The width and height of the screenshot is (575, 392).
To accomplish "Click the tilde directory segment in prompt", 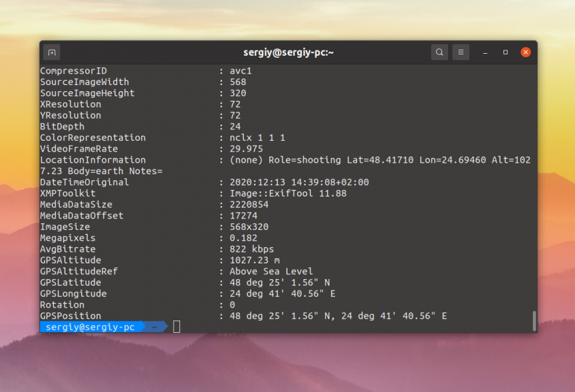I will (x=155, y=327).
